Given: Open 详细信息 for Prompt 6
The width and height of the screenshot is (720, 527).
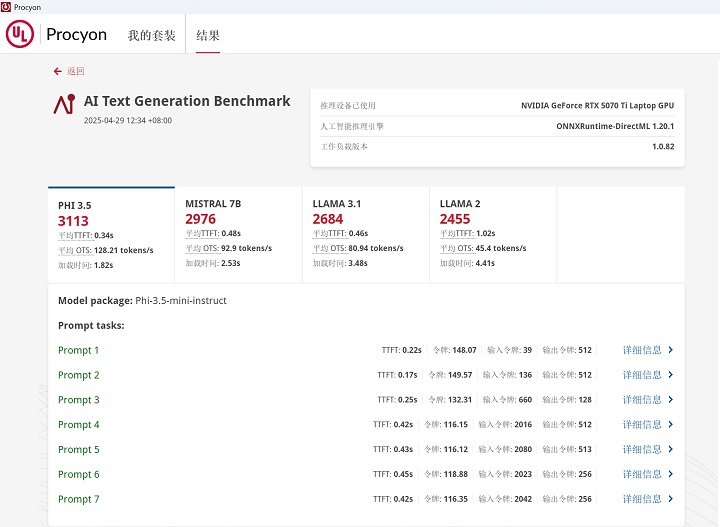Looking at the screenshot, I should point(642,474).
